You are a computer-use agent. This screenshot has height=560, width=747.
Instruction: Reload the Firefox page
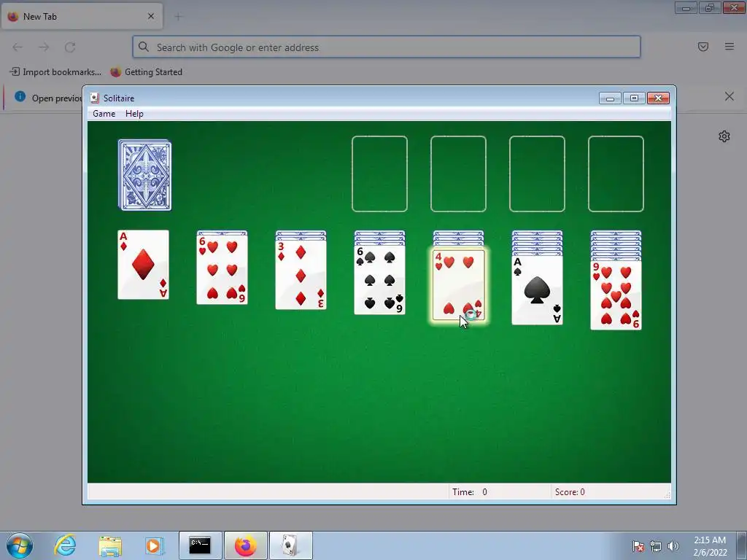pos(70,47)
